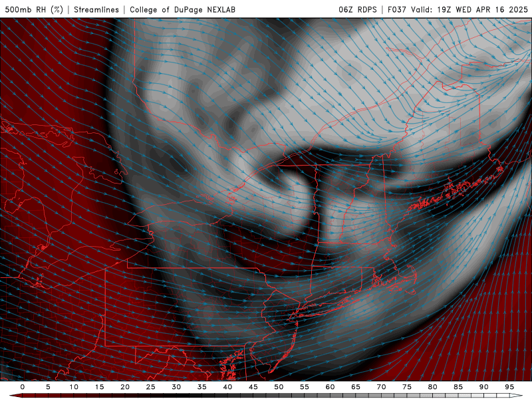Click the 60 label on the RH scale

coord(330,387)
